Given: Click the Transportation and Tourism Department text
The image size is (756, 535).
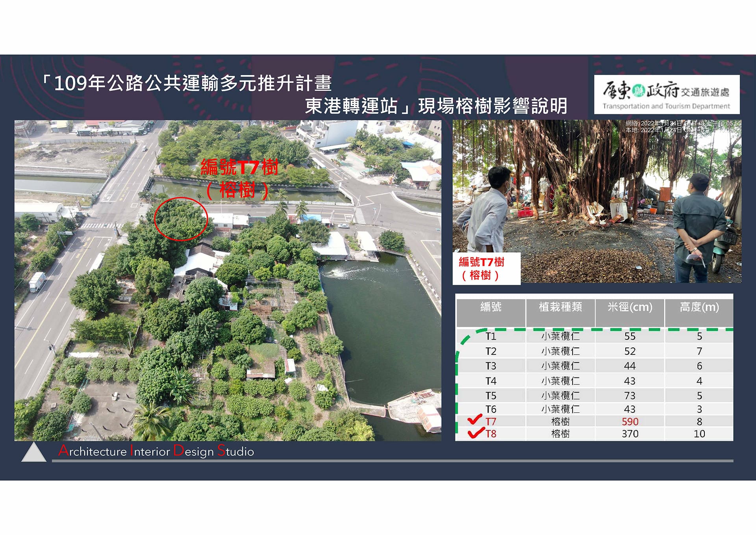Looking at the screenshot, I should (666, 106).
